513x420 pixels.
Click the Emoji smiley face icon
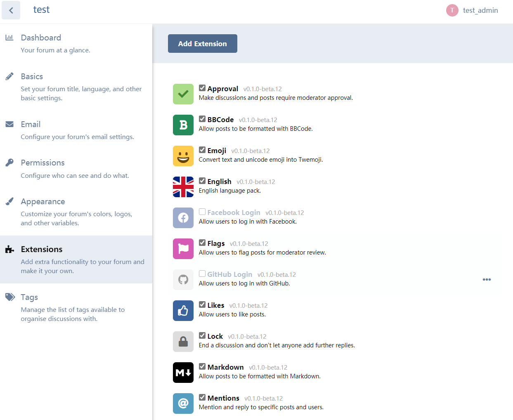coord(183,156)
